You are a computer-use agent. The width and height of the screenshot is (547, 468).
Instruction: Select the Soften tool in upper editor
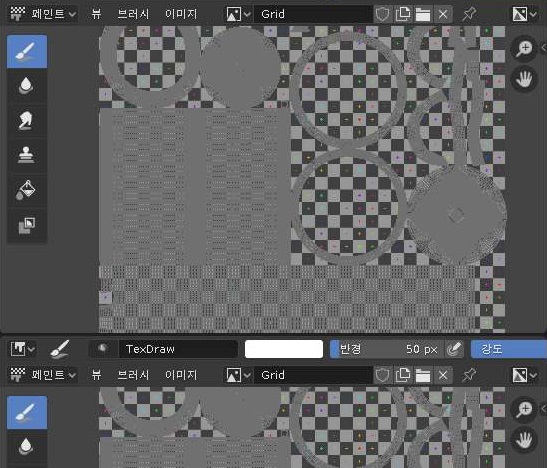pyautogui.click(x=27, y=86)
